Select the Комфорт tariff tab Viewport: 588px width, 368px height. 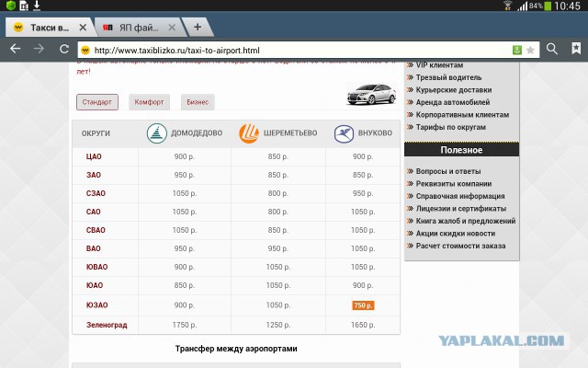point(149,102)
